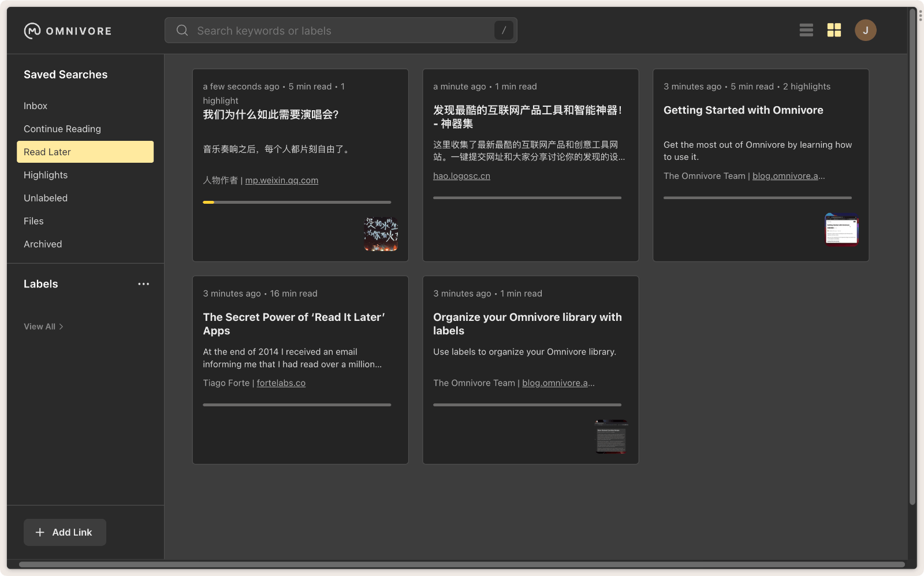
Task: Click the search keywords or labels field
Action: click(x=341, y=31)
